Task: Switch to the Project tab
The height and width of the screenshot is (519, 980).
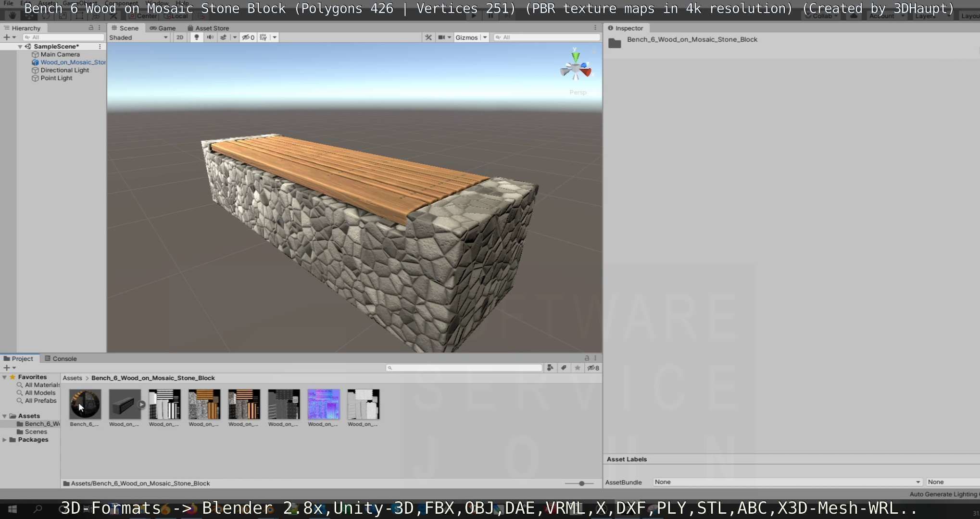Action: coord(18,358)
